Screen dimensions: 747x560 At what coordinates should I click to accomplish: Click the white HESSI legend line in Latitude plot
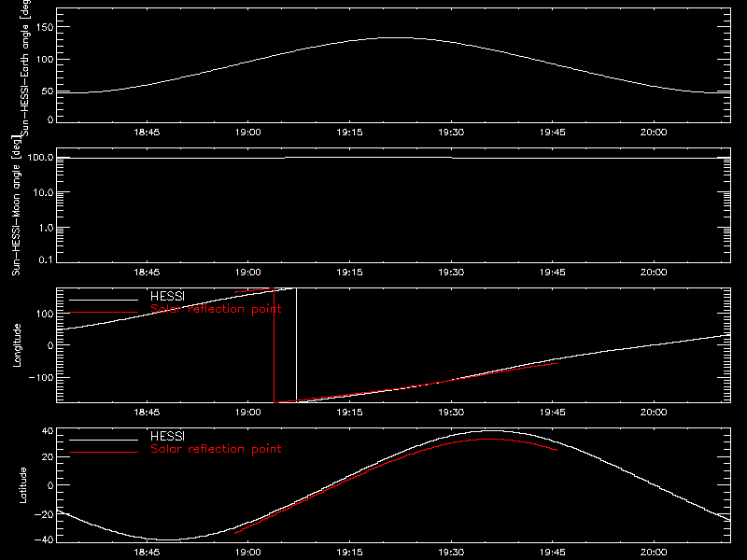coord(104,440)
